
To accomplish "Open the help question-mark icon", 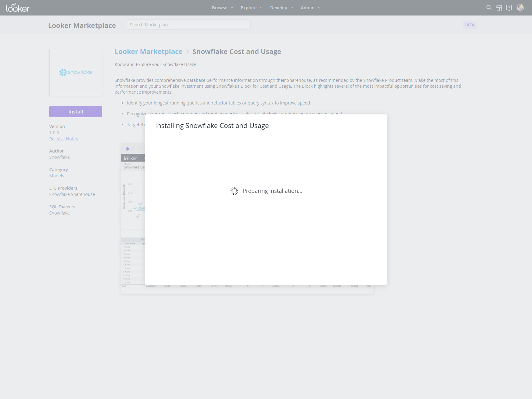I will (509, 7).
